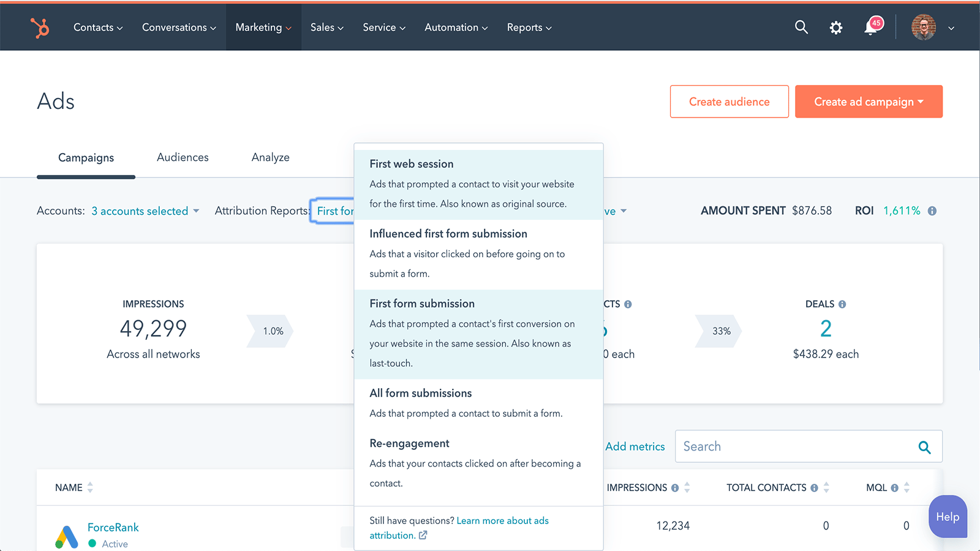Open the settings gear
This screenshot has width=980, height=551.
[835, 27]
